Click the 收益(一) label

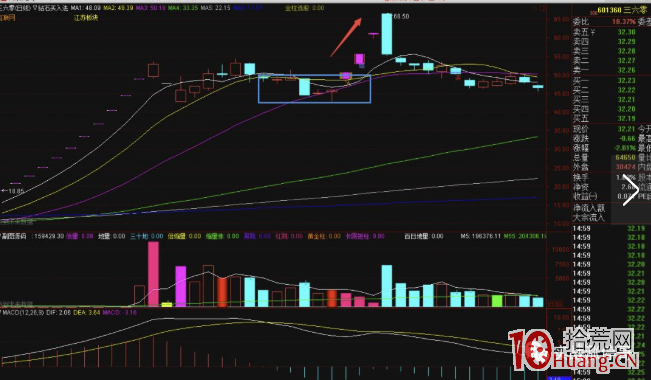tap(585, 196)
